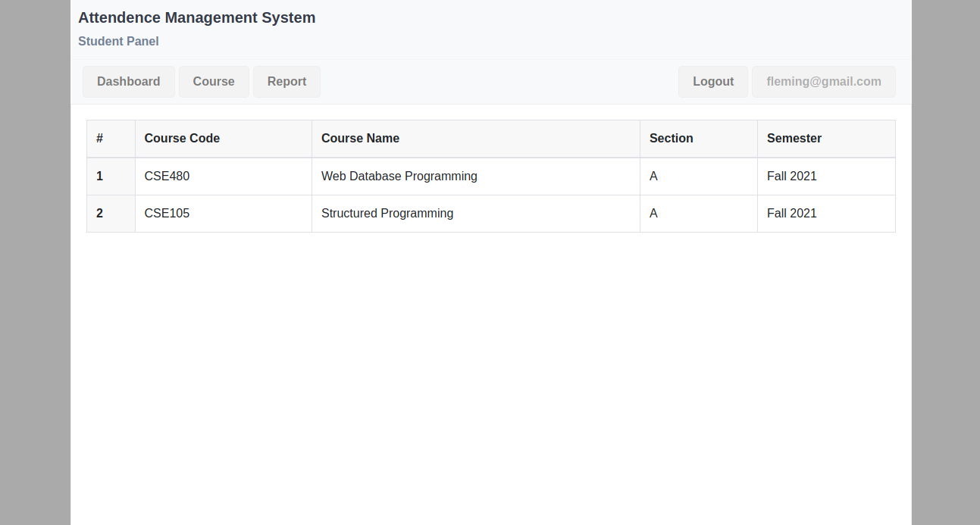The image size is (980, 525).
Task: Click Fall 2021 in the Web Database Programming row
Action: [x=791, y=177]
